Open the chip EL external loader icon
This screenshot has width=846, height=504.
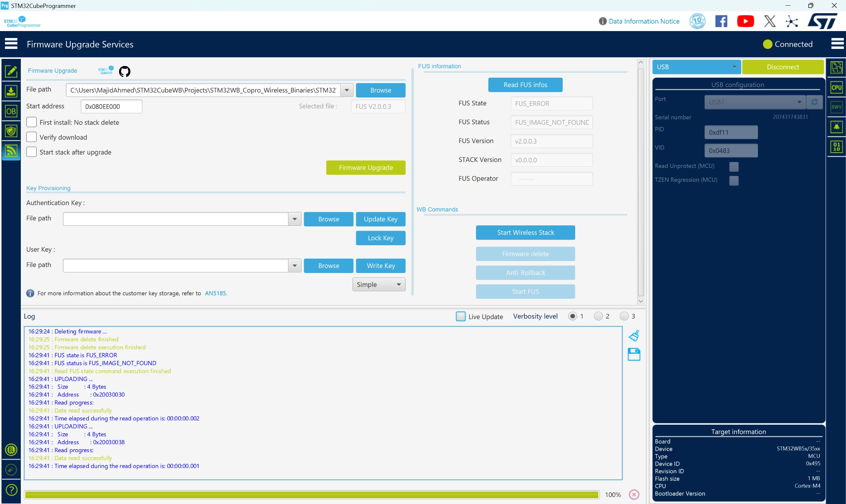(11, 450)
